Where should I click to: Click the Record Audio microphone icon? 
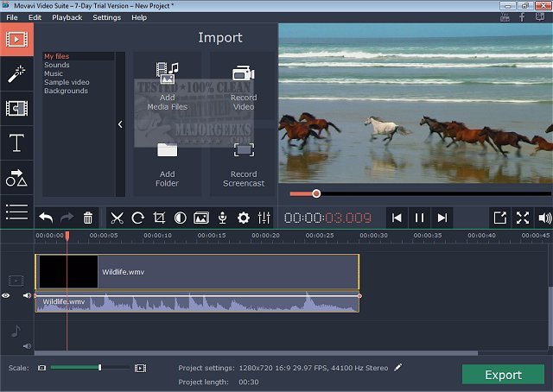[x=223, y=218]
